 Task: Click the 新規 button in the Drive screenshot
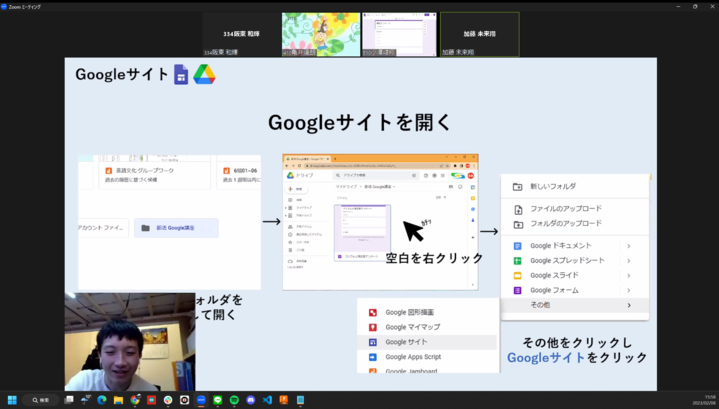296,189
